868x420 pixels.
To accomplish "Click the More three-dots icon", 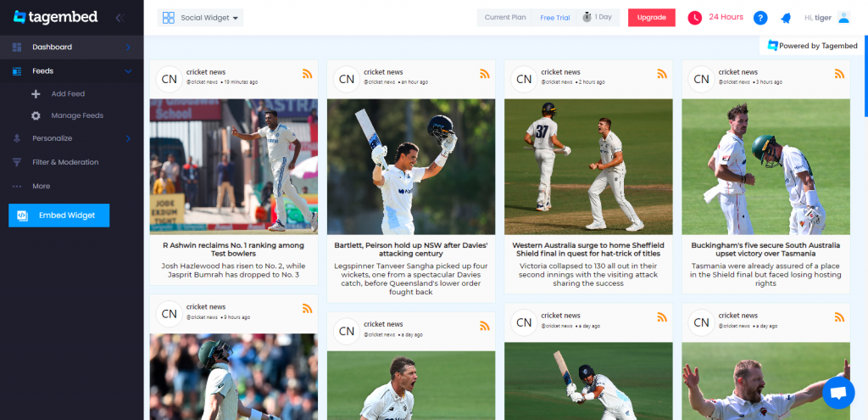I will pos(17,186).
